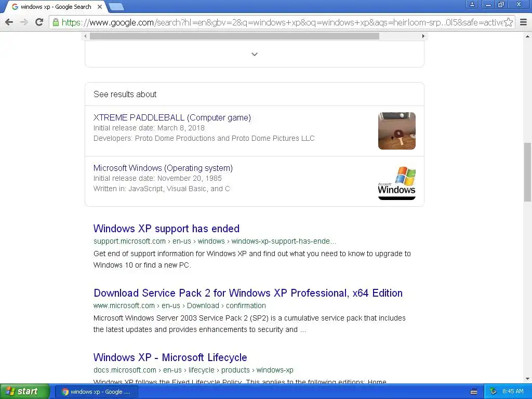Open Windows XP support has ended link
Image resolution: width=532 pixels, height=399 pixels.
(x=166, y=229)
